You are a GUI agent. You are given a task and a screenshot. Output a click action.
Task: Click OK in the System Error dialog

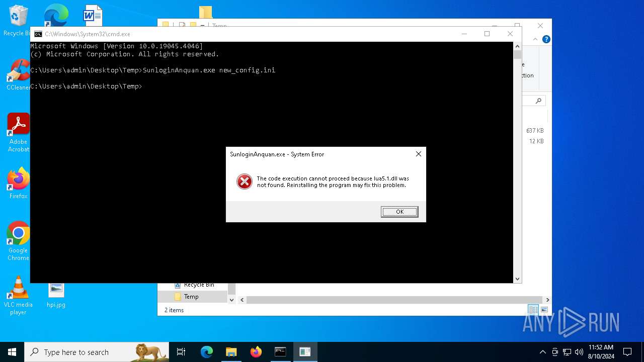[399, 212]
